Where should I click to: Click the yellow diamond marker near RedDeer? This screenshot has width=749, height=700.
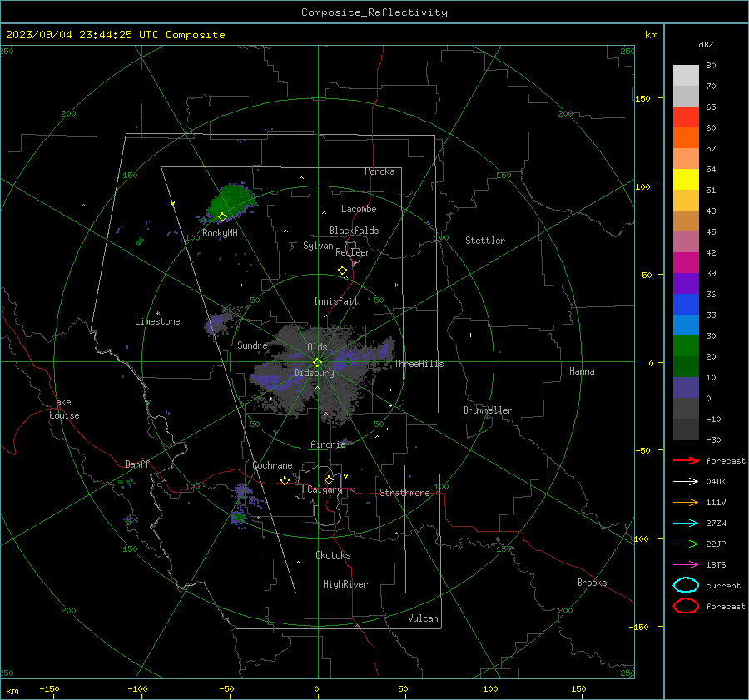click(x=342, y=271)
